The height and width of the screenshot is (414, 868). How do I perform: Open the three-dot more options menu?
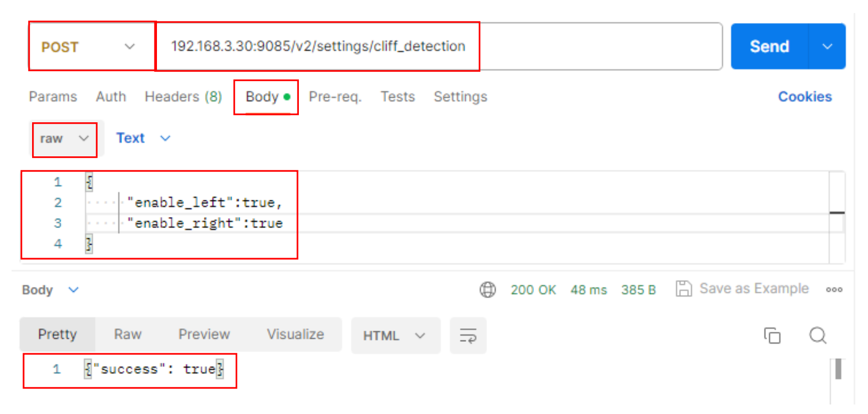834,290
